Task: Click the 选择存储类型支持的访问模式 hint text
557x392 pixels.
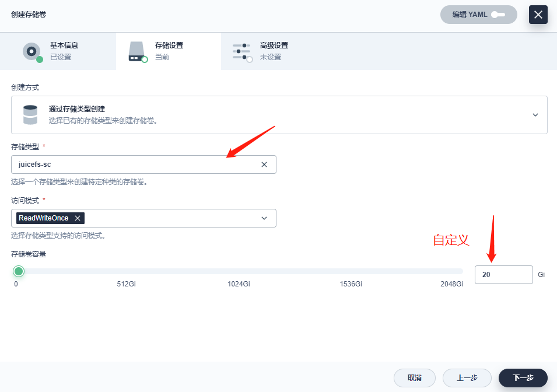Action: (58, 236)
